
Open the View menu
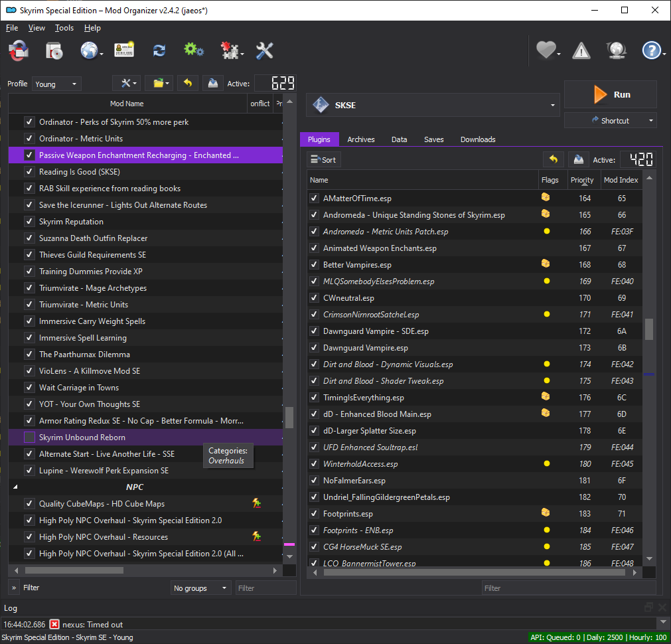(37, 28)
